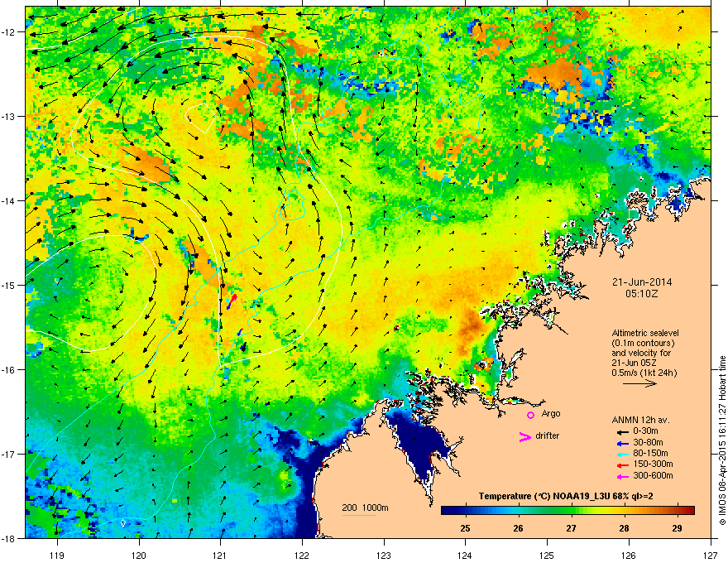Screen dimensions: 728x563
Task: Click longitude axis label 123
Action: [384, 555]
